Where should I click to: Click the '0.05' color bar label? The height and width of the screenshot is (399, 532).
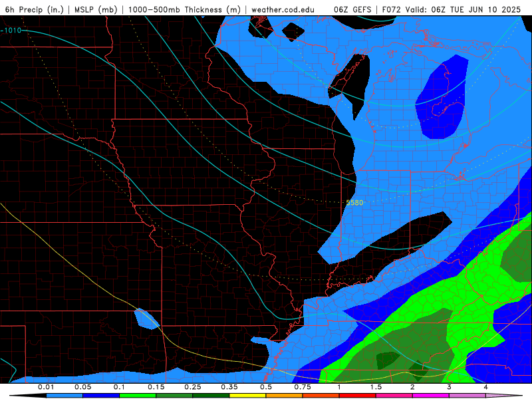pyautogui.click(x=82, y=387)
